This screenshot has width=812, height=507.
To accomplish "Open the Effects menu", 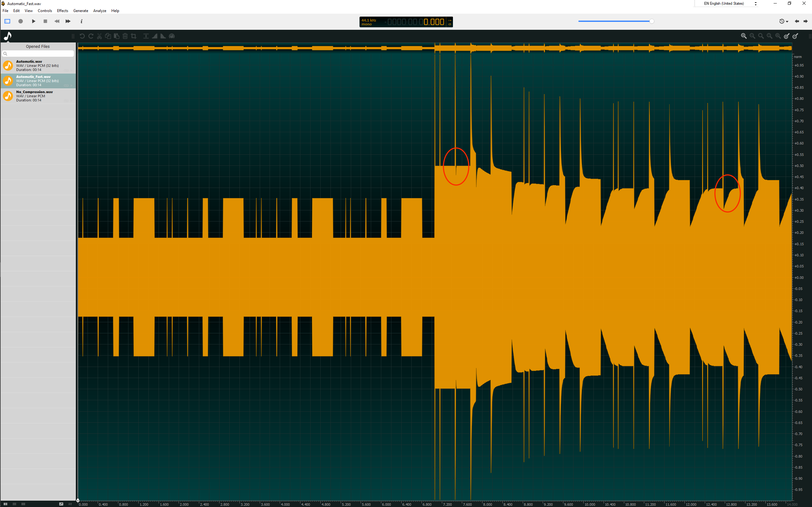I will pos(62,11).
